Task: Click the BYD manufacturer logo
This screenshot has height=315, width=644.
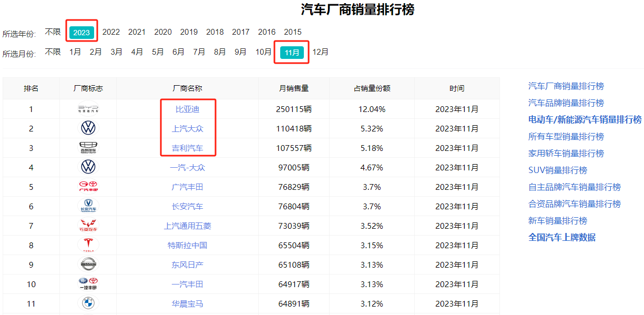Action: pyautogui.click(x=88, y=109)
